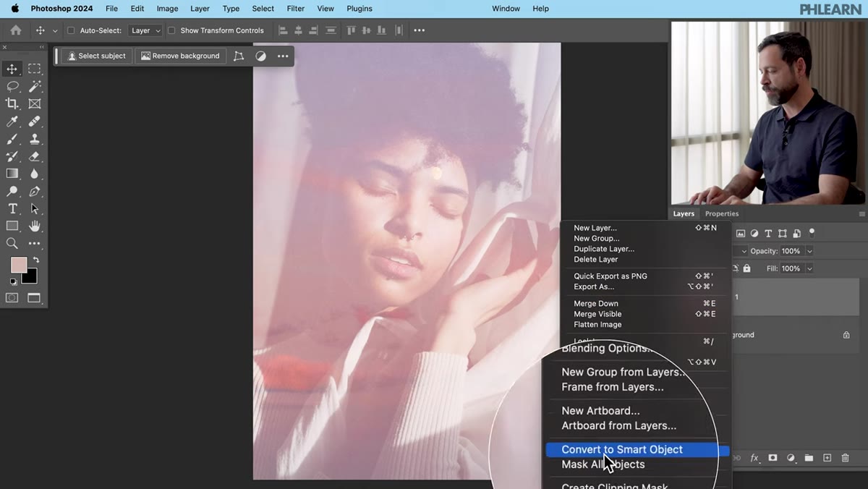Select the Rectangle shape tool

click(12, 226)
